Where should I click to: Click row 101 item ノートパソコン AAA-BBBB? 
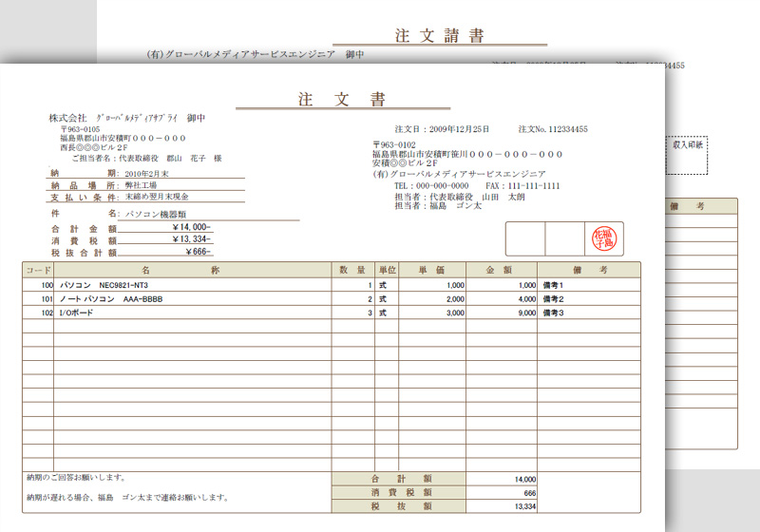click(x=111, y=298)
